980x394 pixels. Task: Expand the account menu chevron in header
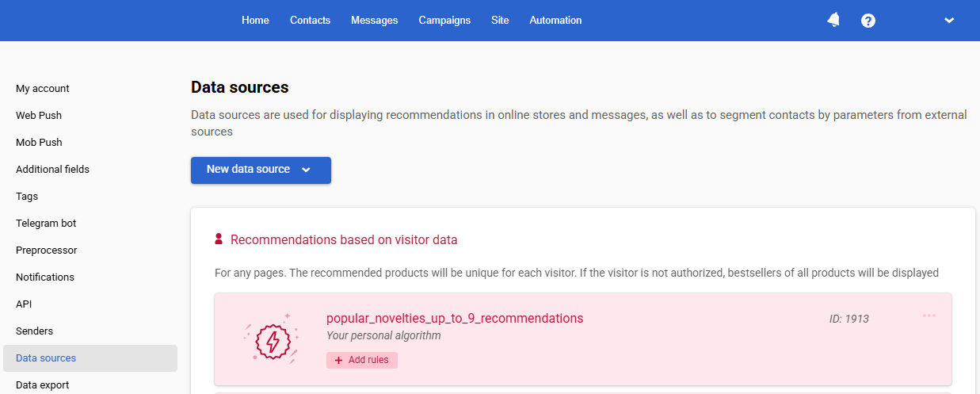coord(949,21)
